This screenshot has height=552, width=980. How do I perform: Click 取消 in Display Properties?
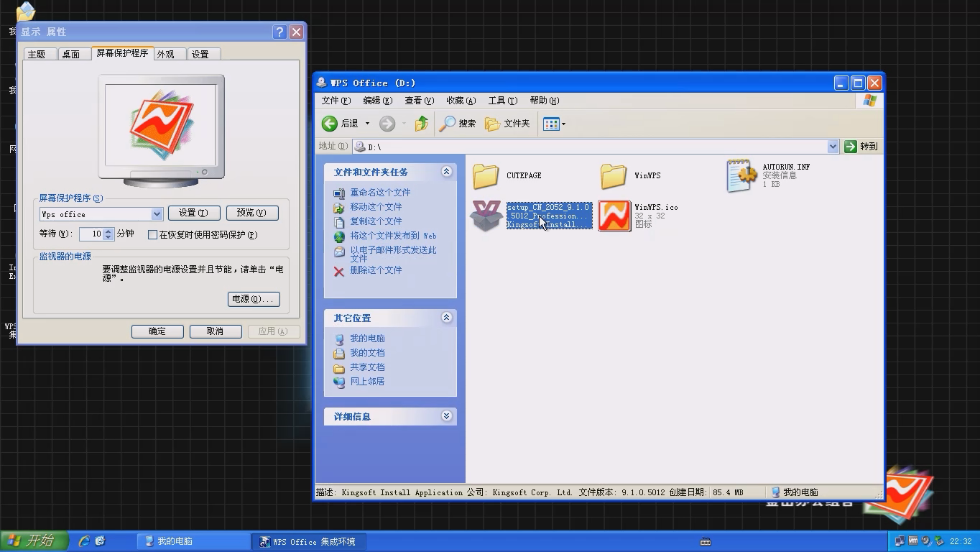click(216, 331)
